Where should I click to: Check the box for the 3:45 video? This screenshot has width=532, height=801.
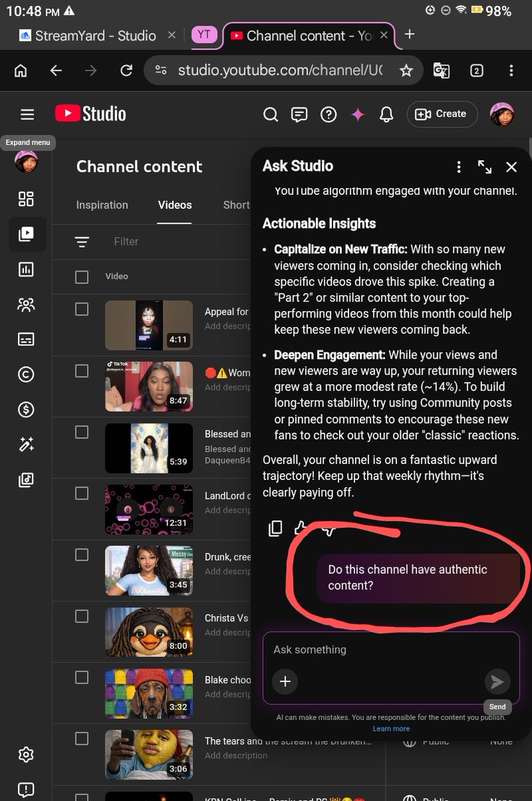click(x=81, y=555)
